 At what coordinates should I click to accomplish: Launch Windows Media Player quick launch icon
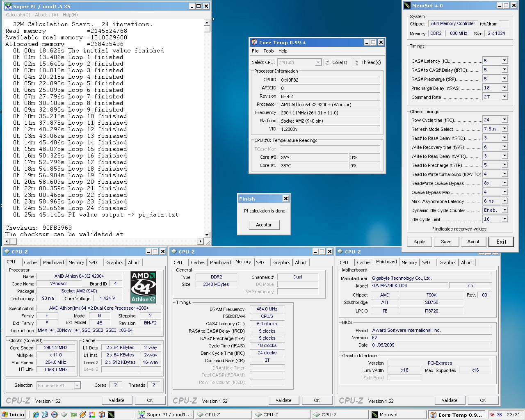(x=54, y=415)
